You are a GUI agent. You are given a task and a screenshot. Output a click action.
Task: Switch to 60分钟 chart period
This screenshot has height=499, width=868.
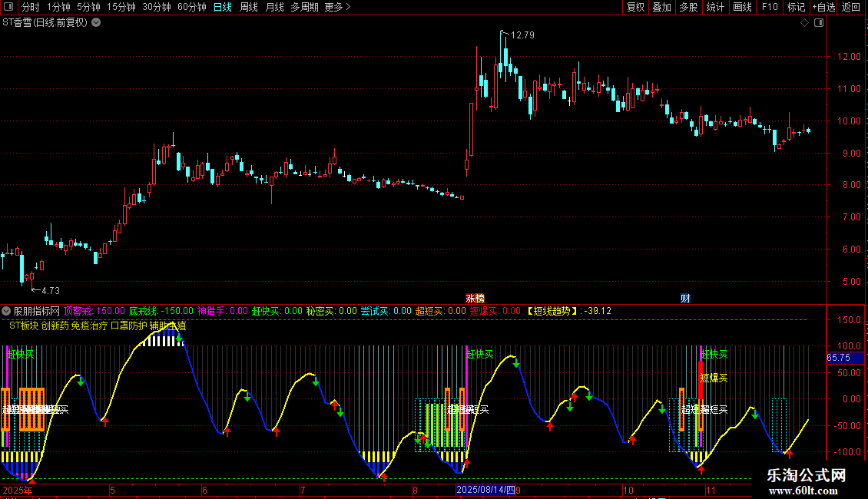pyautogui.click(x=192, y=8)
